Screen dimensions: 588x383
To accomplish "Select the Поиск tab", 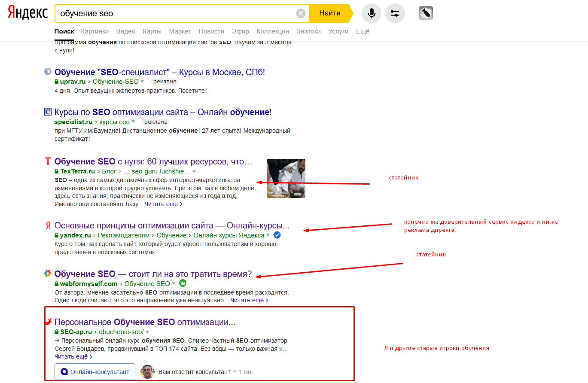I will click(x=64, y=31).
